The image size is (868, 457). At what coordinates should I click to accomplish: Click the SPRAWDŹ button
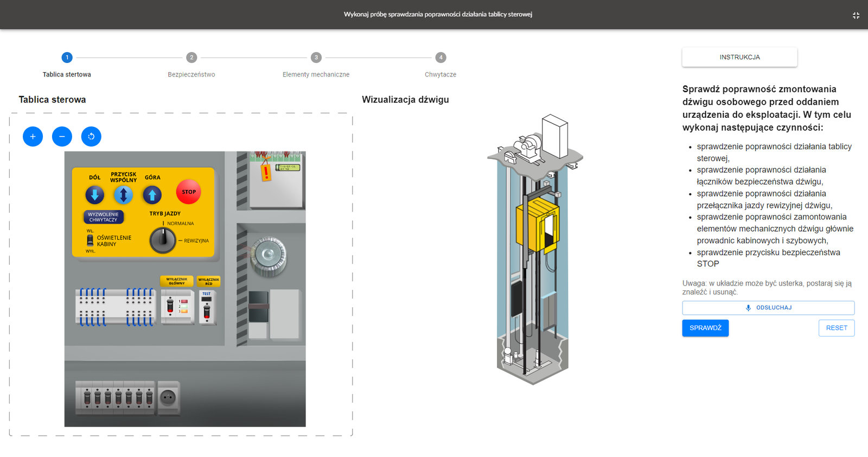(x=705, y=328)
